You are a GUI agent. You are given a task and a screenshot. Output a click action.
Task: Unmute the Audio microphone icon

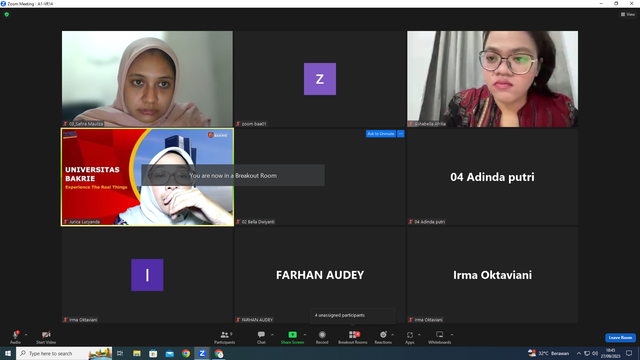click(x=16, y=335)
